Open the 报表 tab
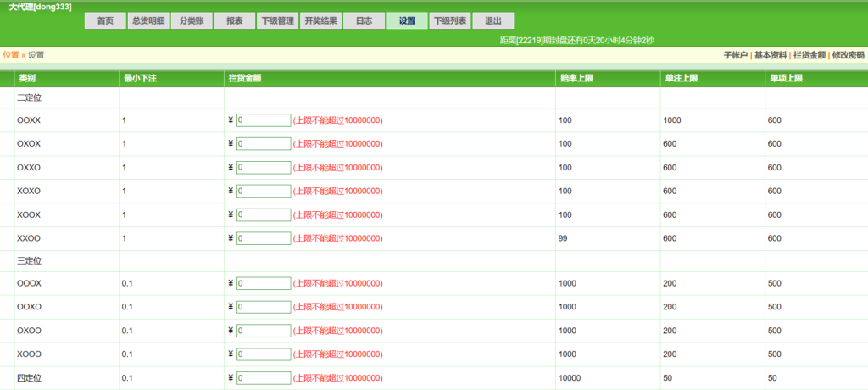Viewport: 868px width, 390px height. tap(234, 21)
